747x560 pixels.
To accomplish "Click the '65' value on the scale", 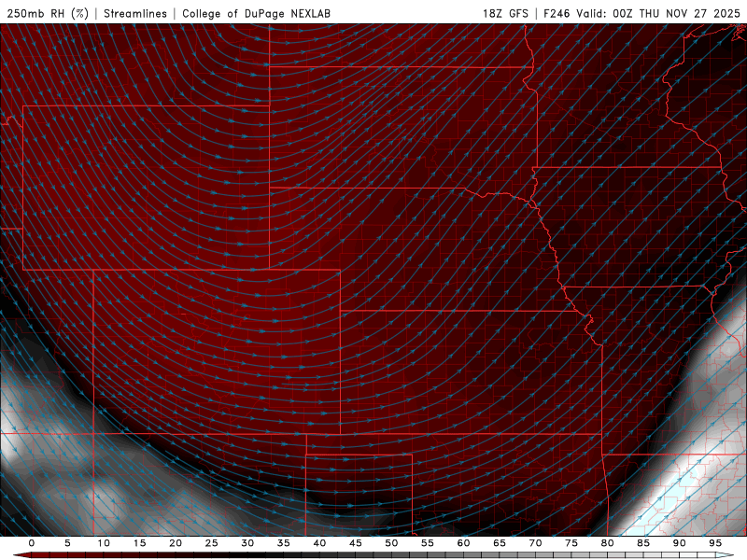I will tap(500, 543).
